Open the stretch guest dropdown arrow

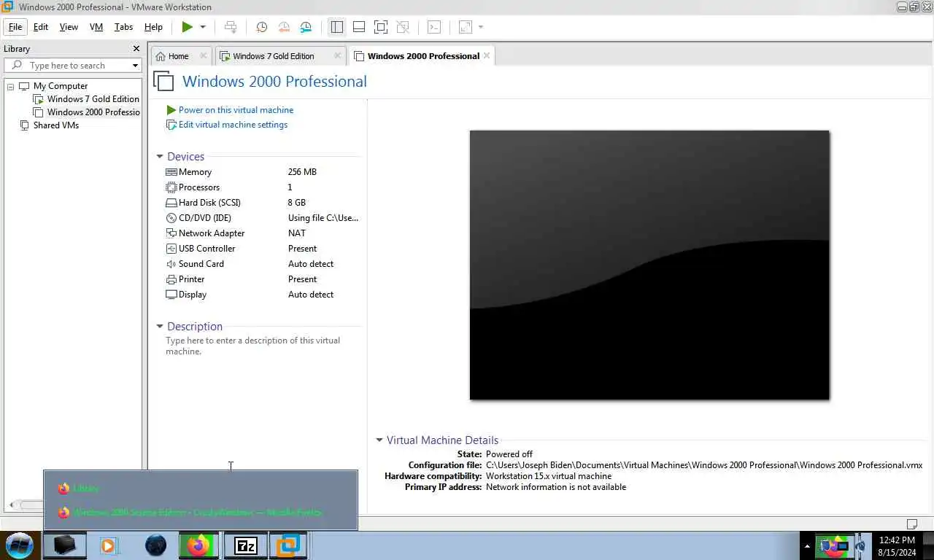click(x=481, y=27)
